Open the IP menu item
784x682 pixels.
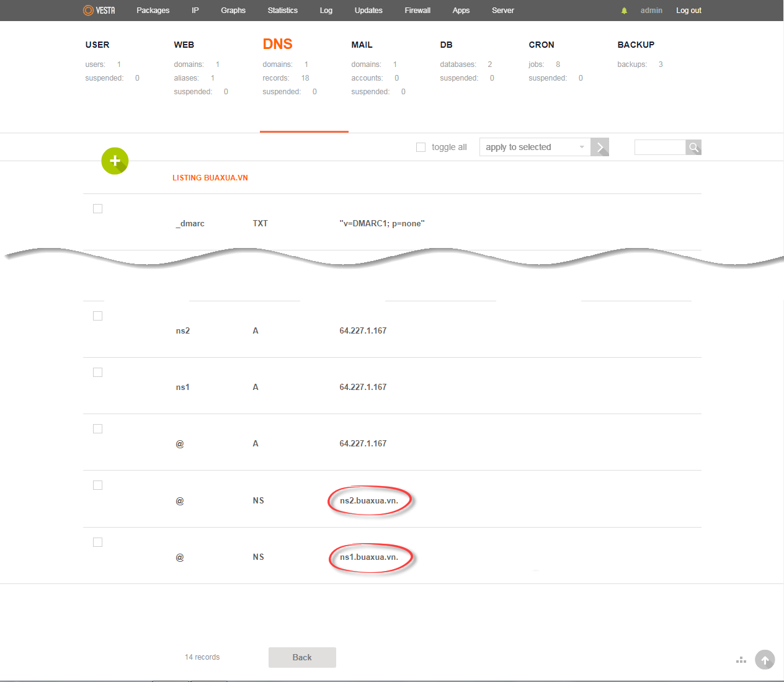tap(195, 11)
